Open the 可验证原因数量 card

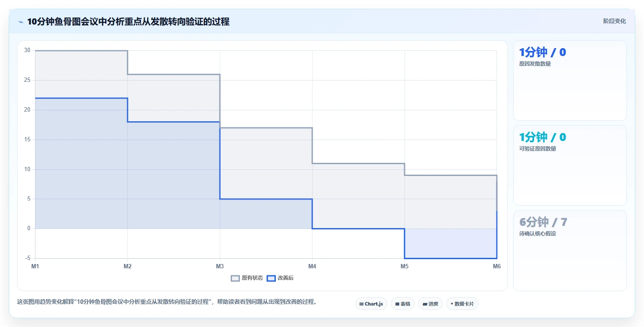[x=570, y=165]
